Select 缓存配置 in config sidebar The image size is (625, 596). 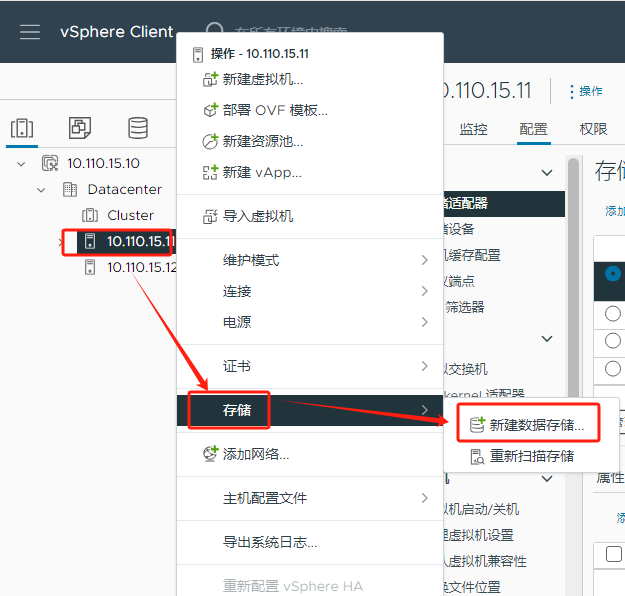coord(473,255)
